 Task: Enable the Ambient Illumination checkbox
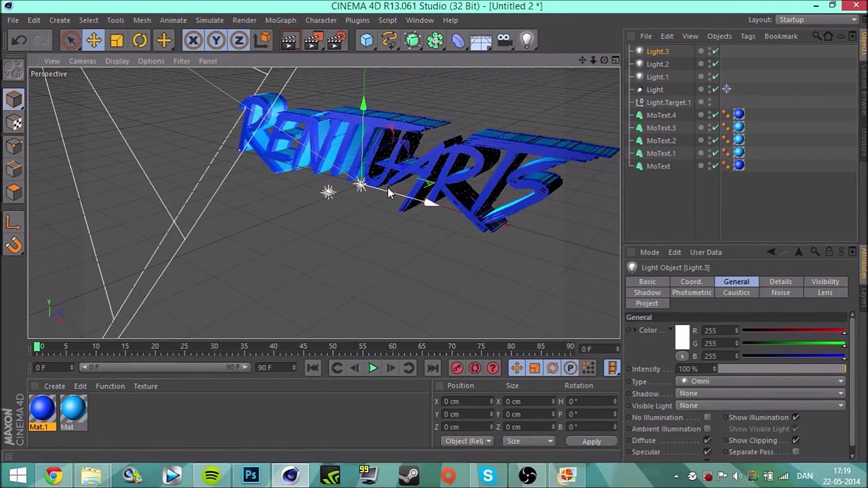click(707, 429)
